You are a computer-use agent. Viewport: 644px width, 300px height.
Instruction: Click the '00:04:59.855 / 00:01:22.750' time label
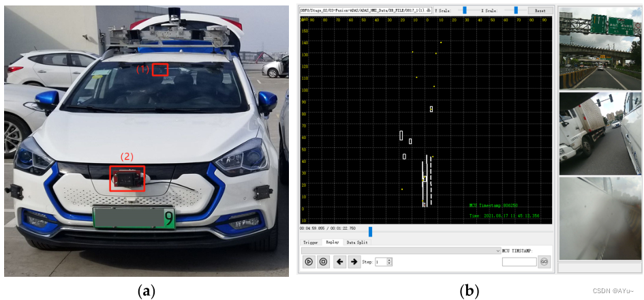tap(327, 228)
